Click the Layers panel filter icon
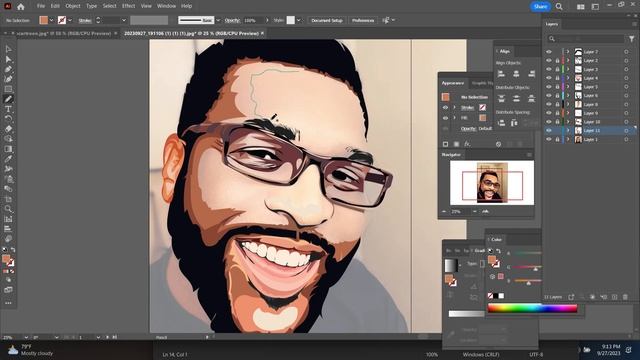This screenshot has height=360, width=640. click(631, 39)
